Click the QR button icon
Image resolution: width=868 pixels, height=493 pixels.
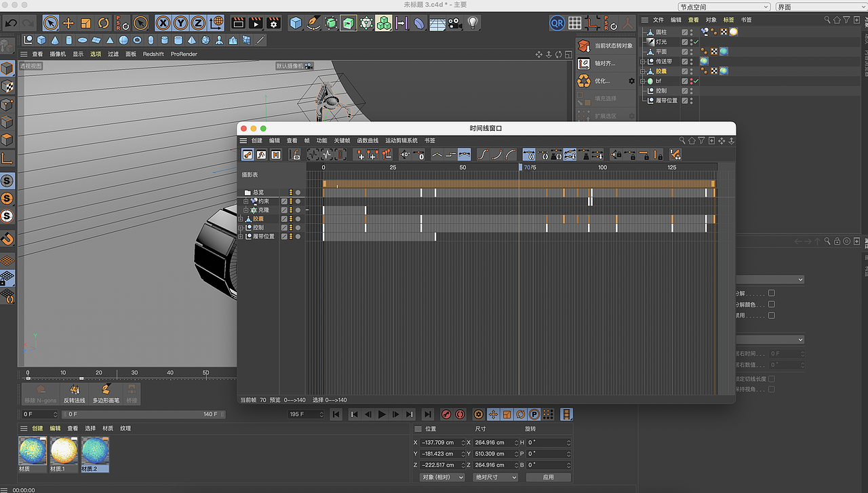click(557, 23)
